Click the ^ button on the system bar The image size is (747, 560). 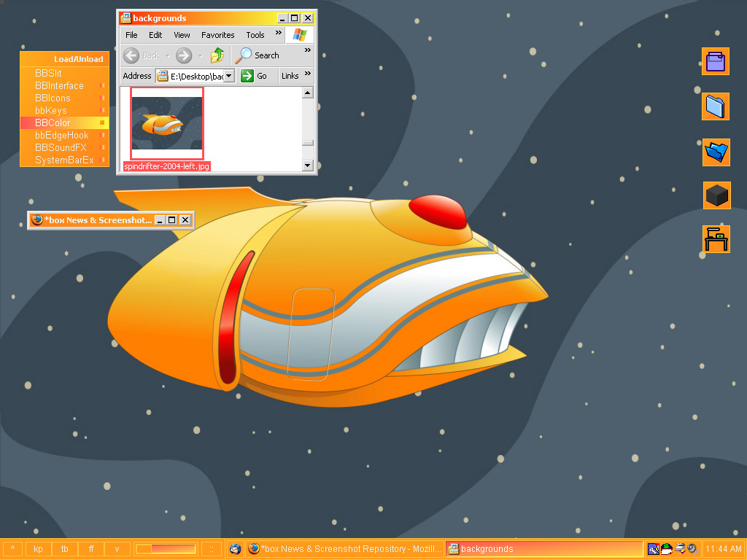[13, 549]
